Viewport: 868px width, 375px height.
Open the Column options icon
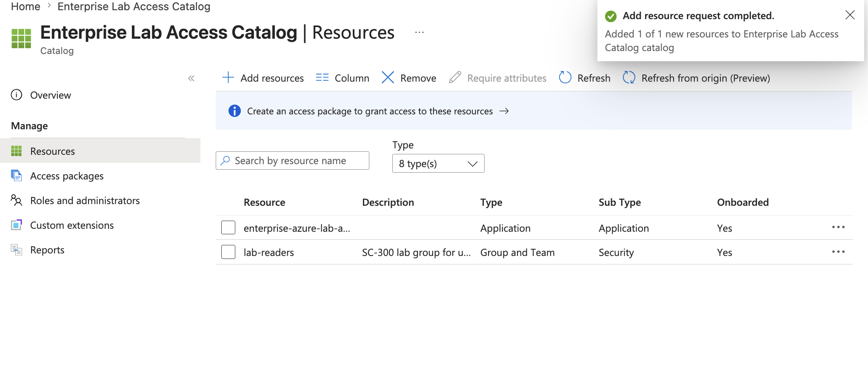coord(322,77)
